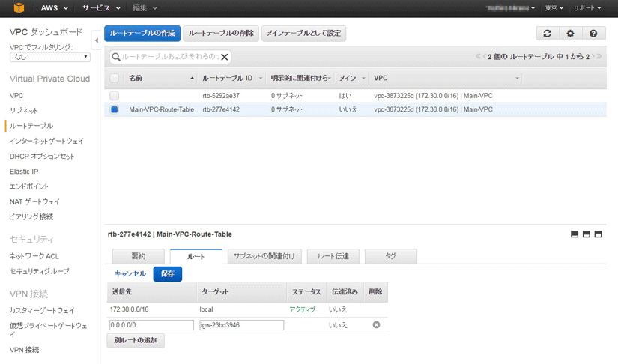Click the 保存 save button
Screen dimensions: 618x364
[167, 274]
